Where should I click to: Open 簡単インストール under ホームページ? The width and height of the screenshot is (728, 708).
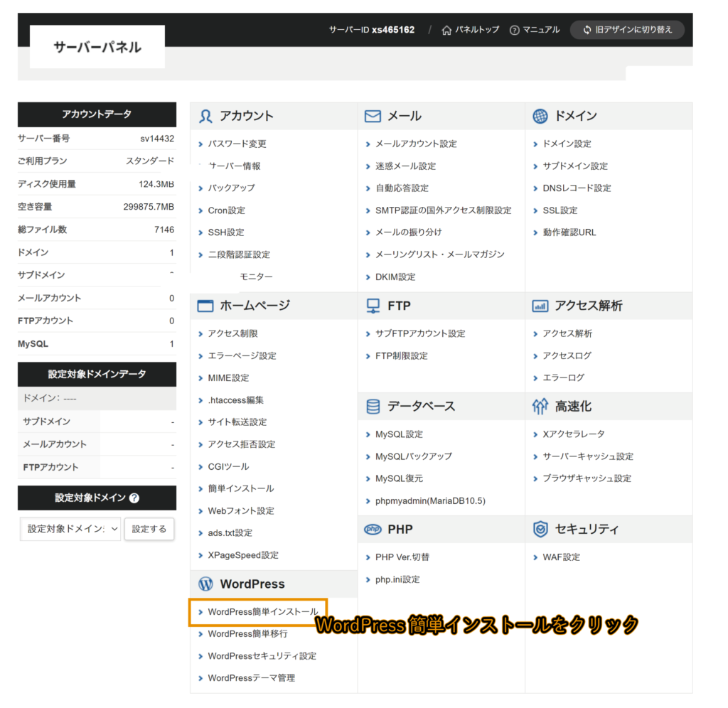tap(240, 488)
